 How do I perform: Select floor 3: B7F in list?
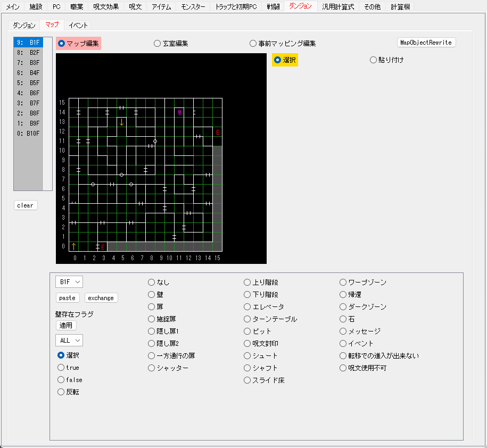28,103
